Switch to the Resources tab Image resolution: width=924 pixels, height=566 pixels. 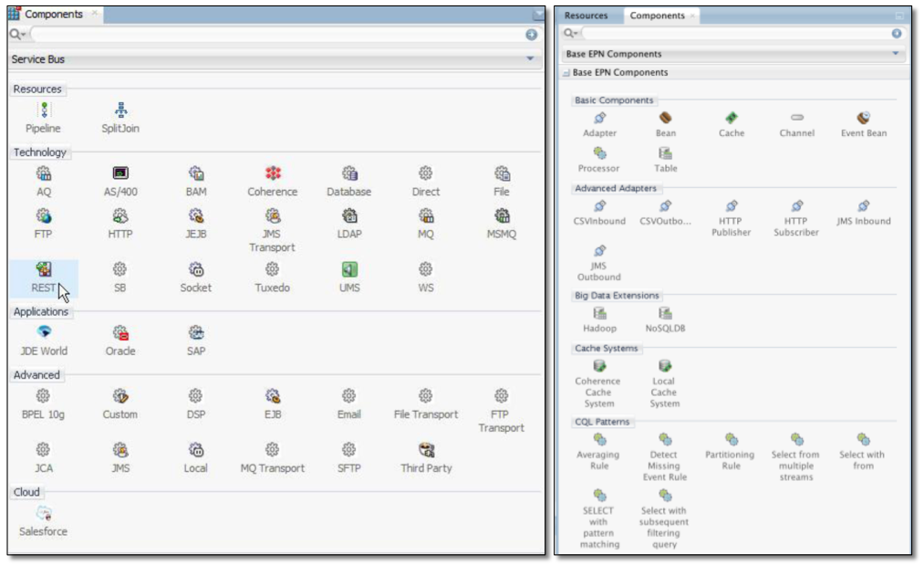pos(586,16)
